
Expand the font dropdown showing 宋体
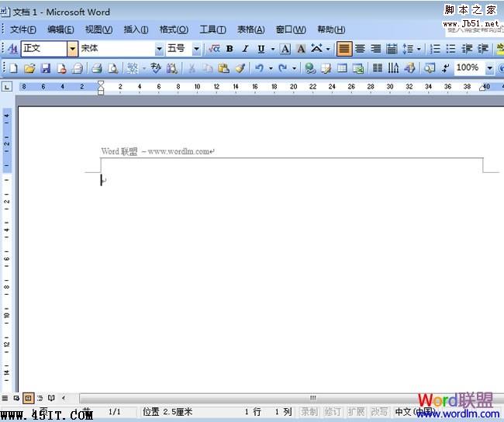click(159, 49)
